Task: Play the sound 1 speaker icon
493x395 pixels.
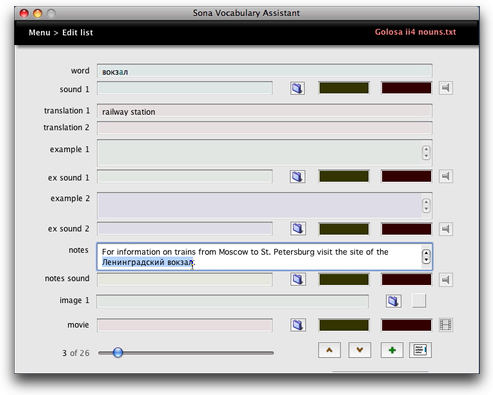Action: pyautogui.click(x=446, y=88)
